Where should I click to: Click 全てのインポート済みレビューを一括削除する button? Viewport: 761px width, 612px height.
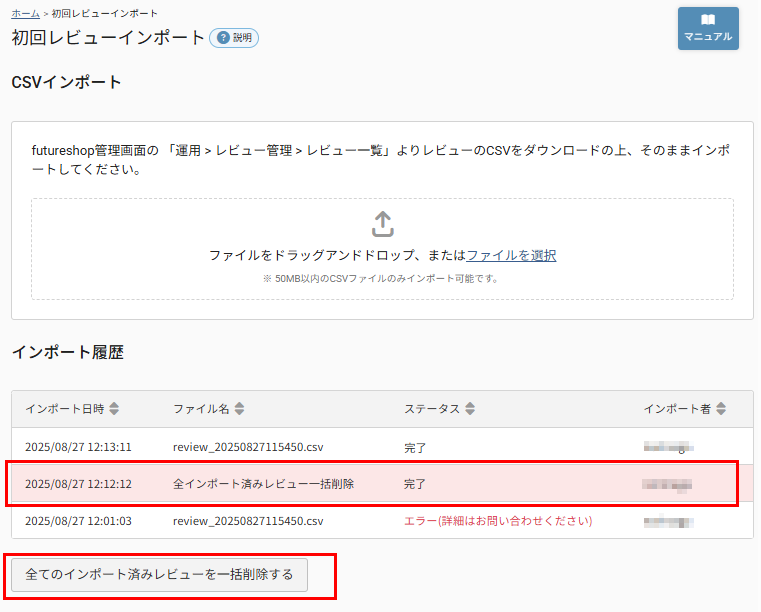pyautogui.click(x=159, y=575)
